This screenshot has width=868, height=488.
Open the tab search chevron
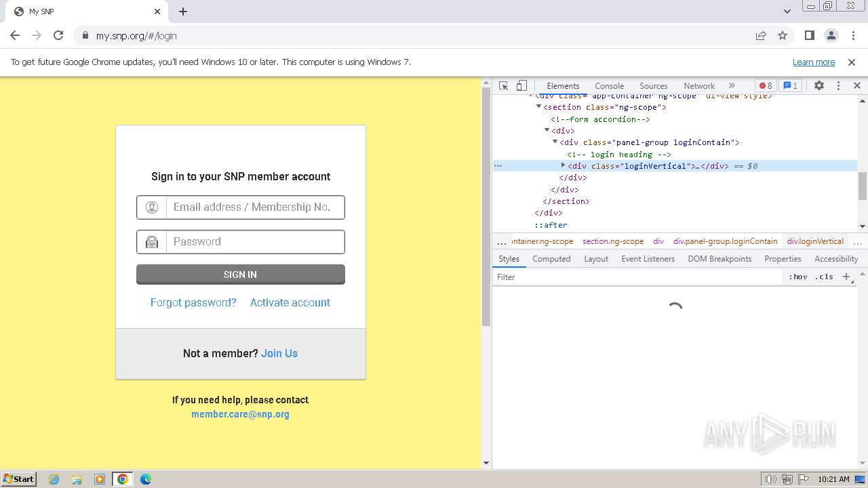[787, 12]
